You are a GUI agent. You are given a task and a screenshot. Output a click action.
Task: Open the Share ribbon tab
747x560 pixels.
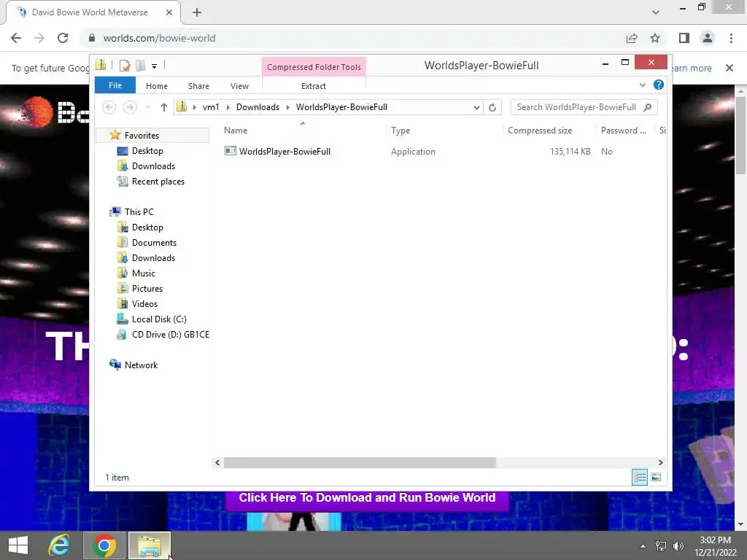(198, 86)
